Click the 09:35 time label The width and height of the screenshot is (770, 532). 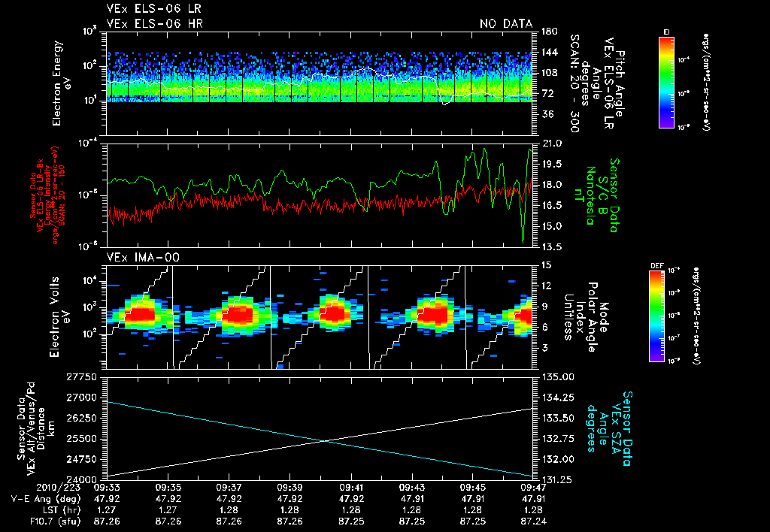tap(168, 488)
